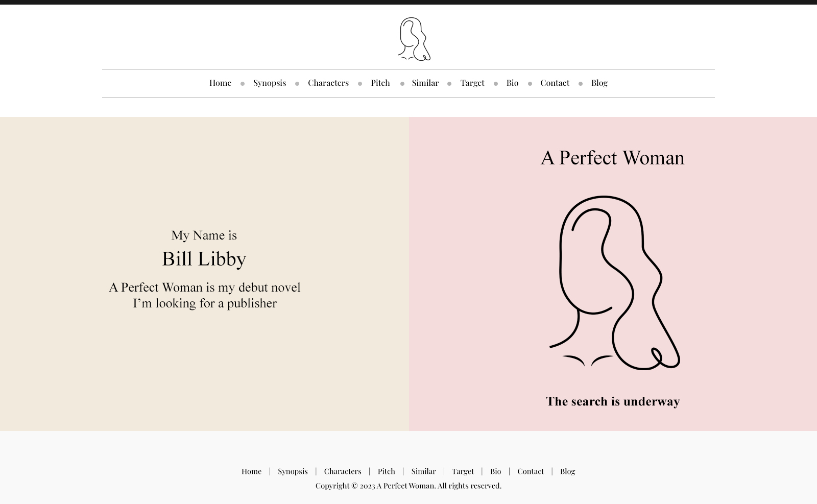This screenshot has width=817, height=504.
Task: Navigate to Target in the header menu
Action: click(472, 83)
